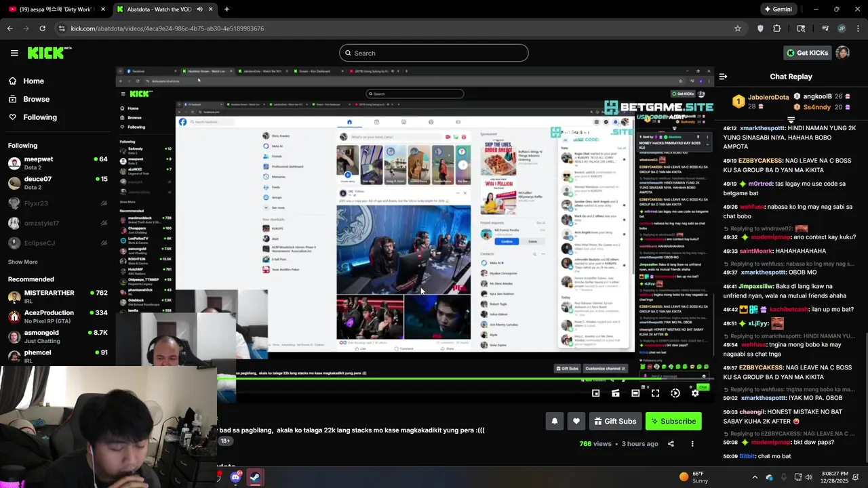
Task: Click the Gift Subs button
Action: pyautogui.click(x=616, y=422)
